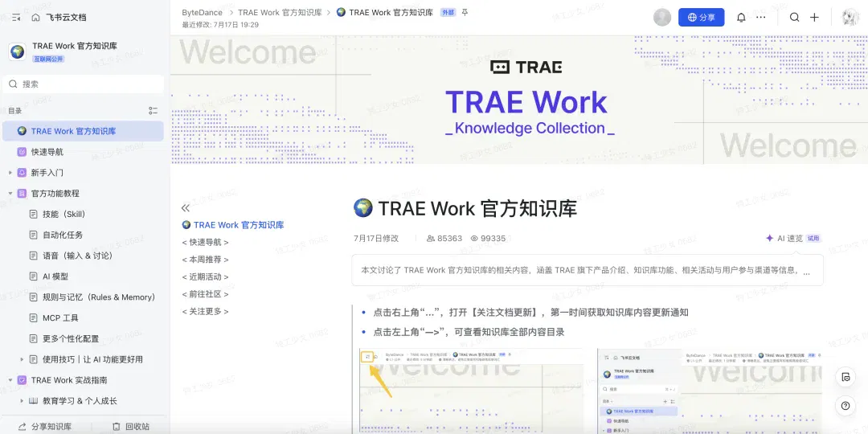Expand 教育学习 & 个人成长 node arrow
The width and height of the screenshot is (868, 434).
point(22,401)
